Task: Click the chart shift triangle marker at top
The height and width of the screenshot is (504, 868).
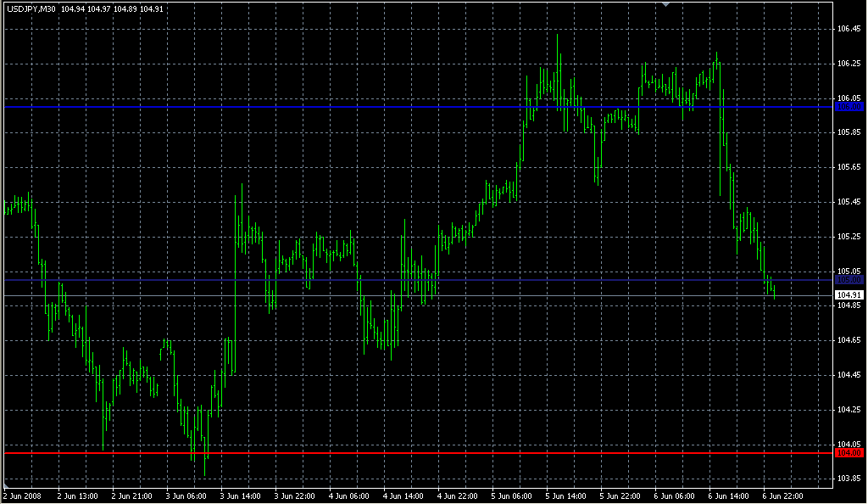Action: tap(666, 5)
